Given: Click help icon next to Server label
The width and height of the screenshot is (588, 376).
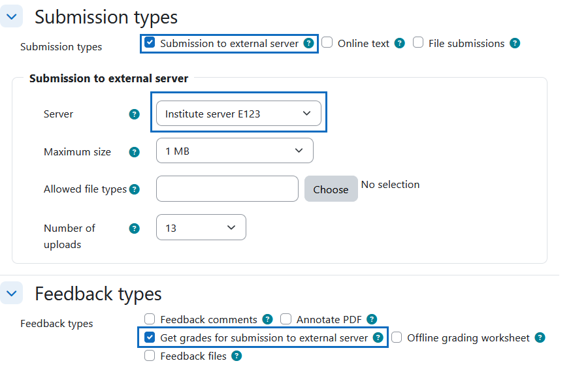Looking at the screenshot, I should (135, 114).
